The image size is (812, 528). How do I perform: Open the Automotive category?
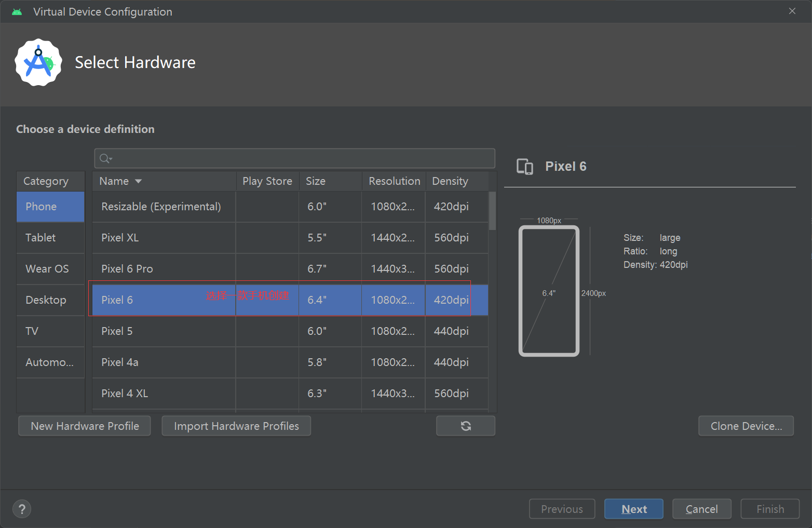tap(50, 362)
